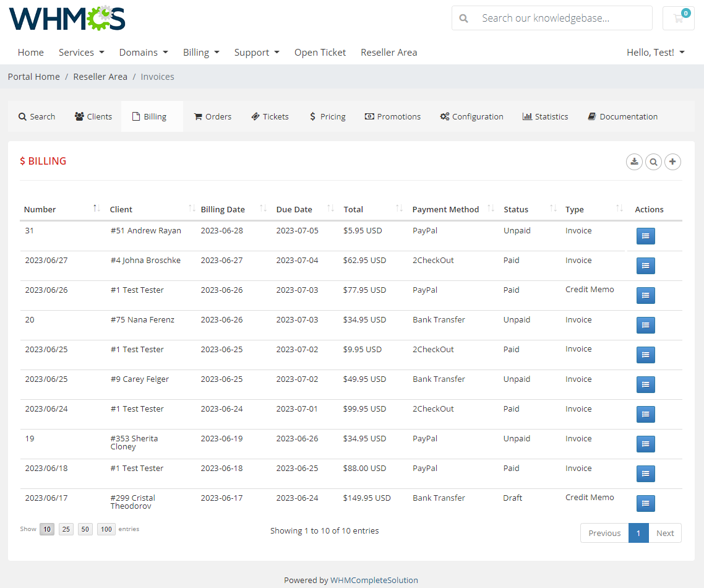
Task: Click the magnifier icon inside the knowledgebase search bar
Action: click(x=463, y=18)
